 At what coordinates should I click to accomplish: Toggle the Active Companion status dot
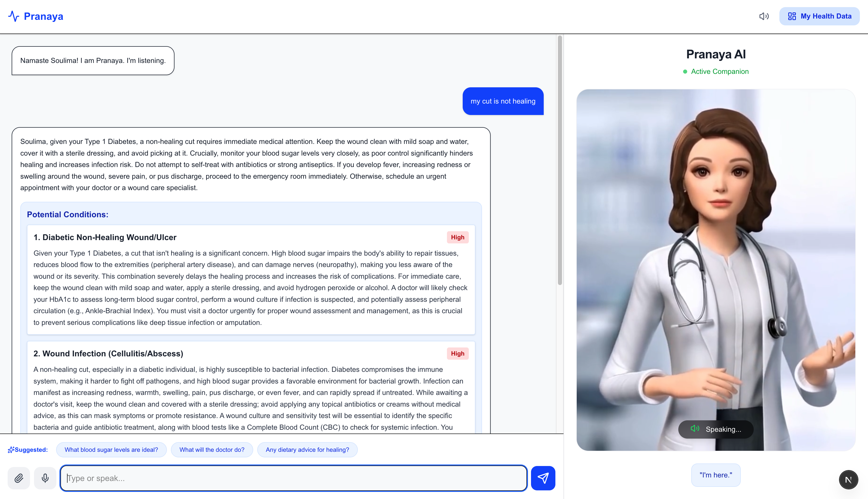click(x=685, y=72)
